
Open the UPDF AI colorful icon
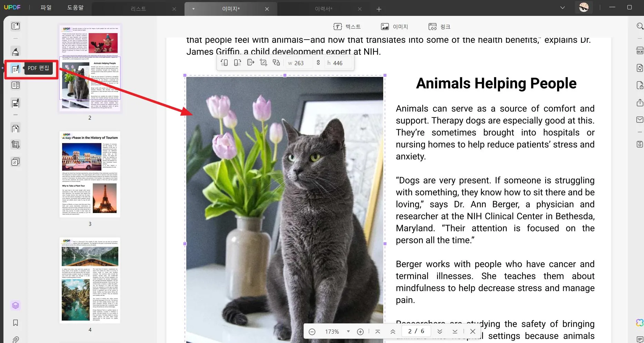640,323
